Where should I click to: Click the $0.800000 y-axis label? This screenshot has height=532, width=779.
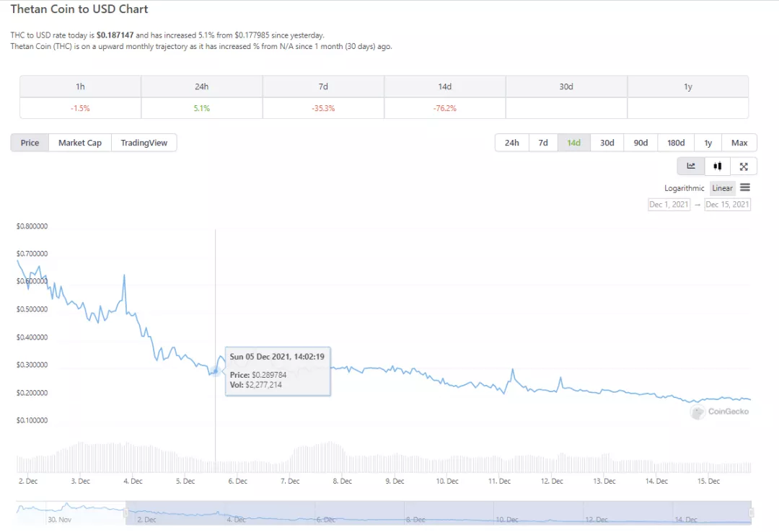click(32, 226)
